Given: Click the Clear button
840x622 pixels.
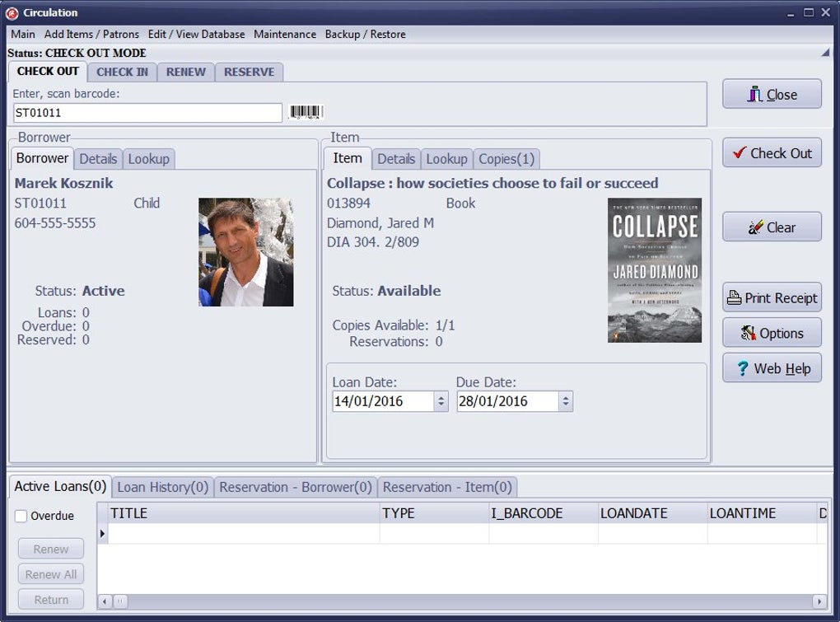Looking at the screenshot, I should click(772, 227).
